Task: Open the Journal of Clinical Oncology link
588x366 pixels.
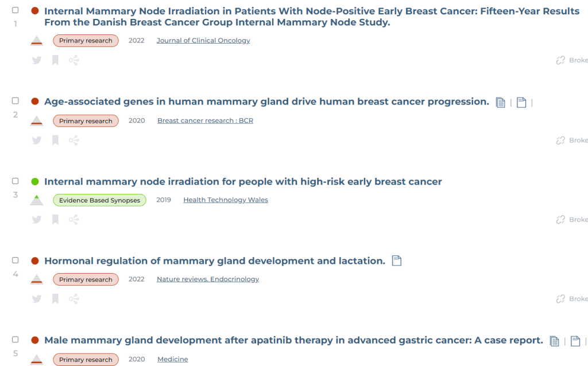Action: 203,41
